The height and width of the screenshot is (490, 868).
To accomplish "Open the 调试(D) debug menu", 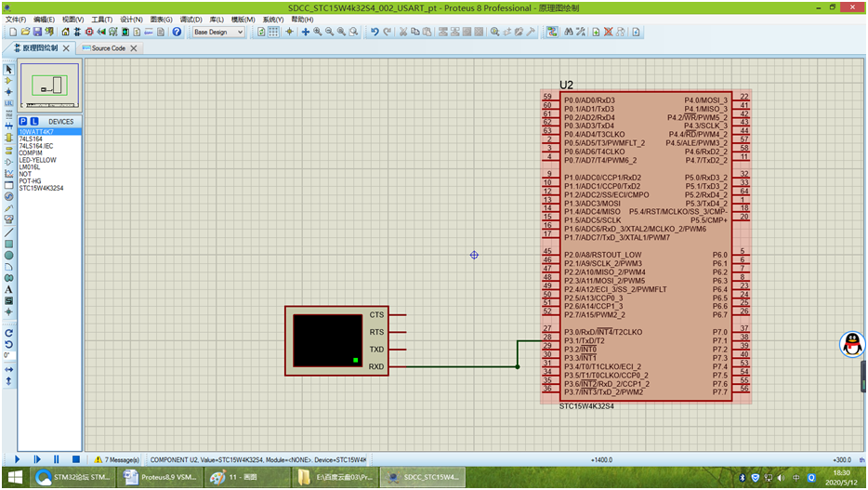I will [191, 19].
